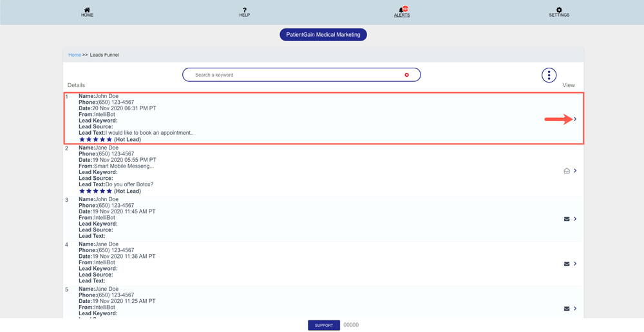Expand lead dated 19 Nov 11:45 AM
The width and height of the screenshot is (644, 332).
click(575, 219)
